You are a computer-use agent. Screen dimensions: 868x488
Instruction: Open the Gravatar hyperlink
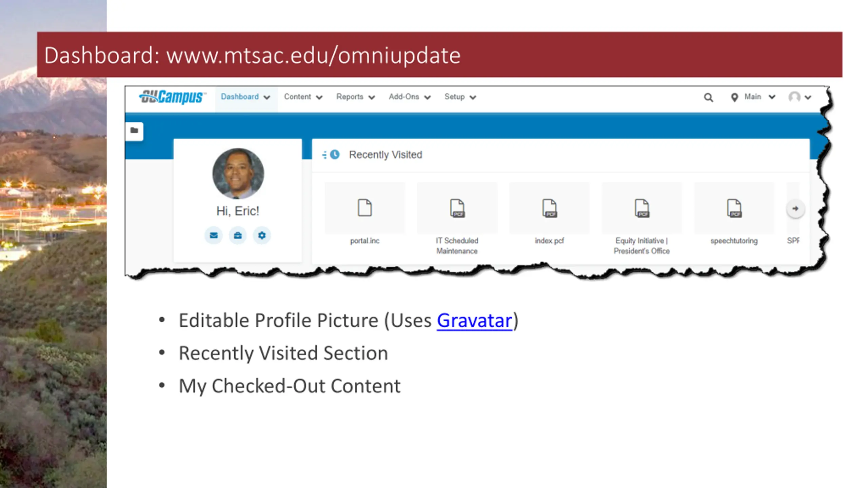pos(474,321)
